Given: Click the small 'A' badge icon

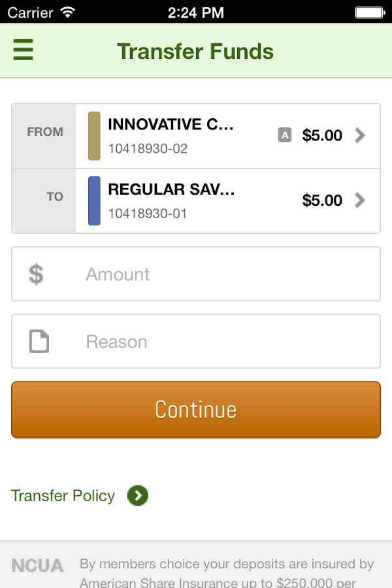Looking at the screenshot, I should [x=284, y=135].
